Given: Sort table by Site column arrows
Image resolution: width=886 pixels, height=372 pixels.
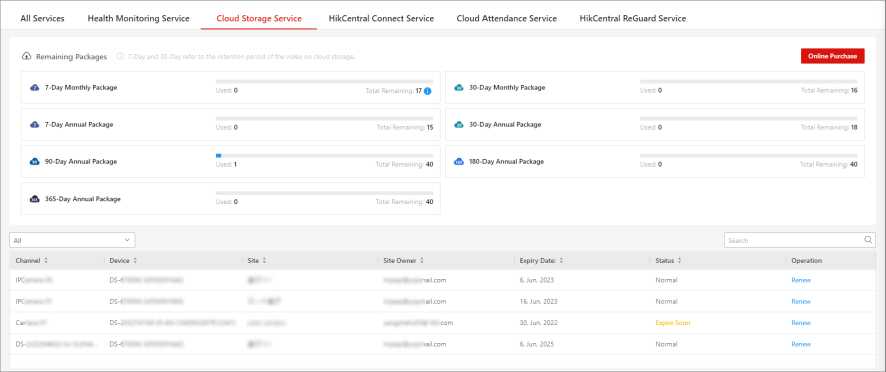Looking at the screenshot, I should pos(264,261).
